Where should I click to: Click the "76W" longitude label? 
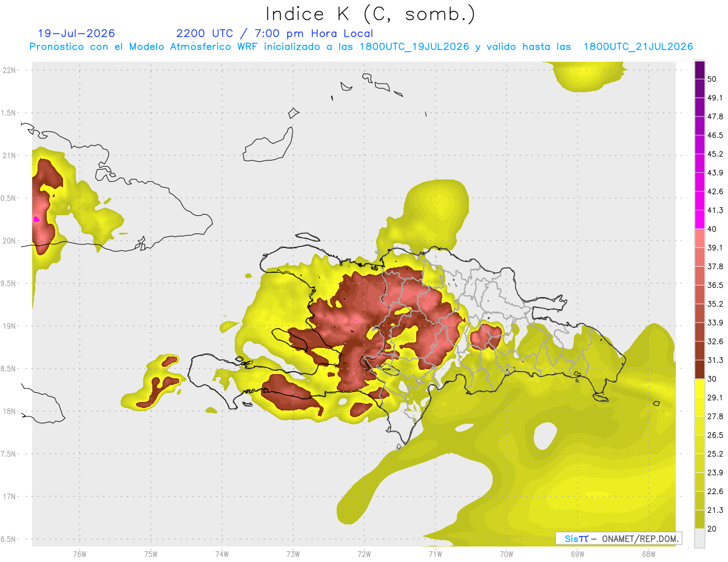tap(79, 554)
